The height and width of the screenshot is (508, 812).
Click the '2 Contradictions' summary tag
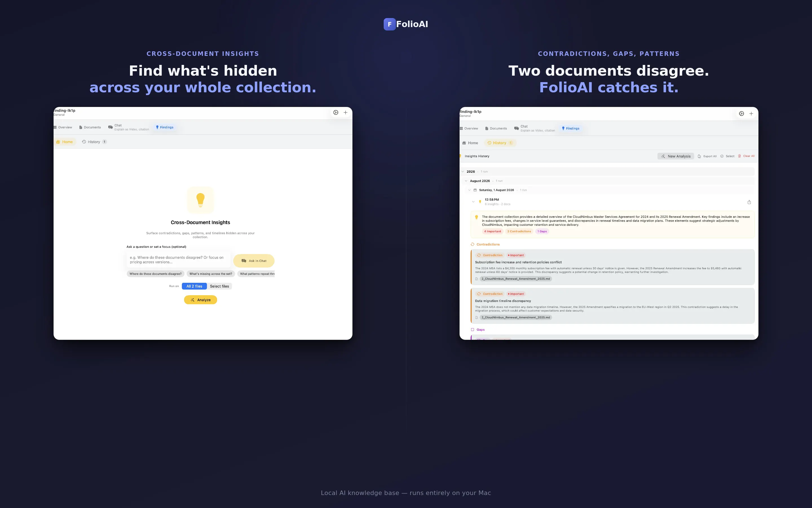519,231
